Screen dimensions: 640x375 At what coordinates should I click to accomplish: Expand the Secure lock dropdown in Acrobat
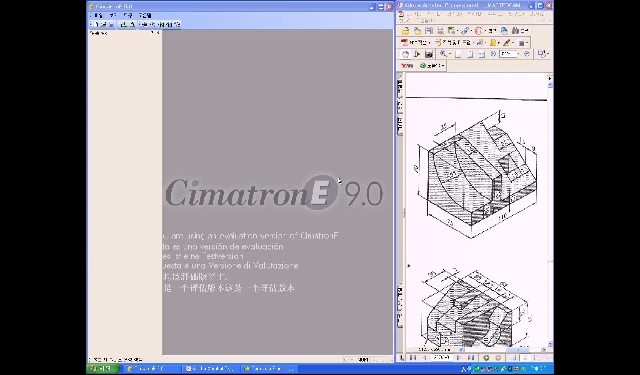[499, 43]
